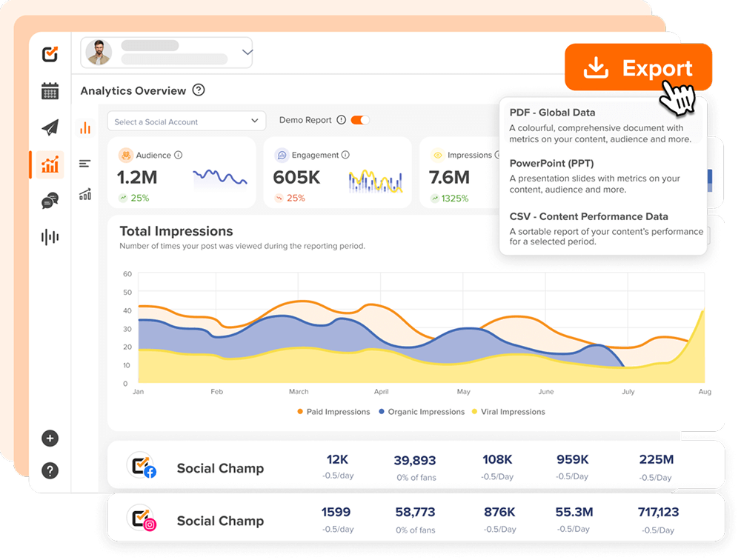Screen dimensions: 741x560
Task: Toggle the Viral Impressions legend swatch
Action: (x=474, y=411)
